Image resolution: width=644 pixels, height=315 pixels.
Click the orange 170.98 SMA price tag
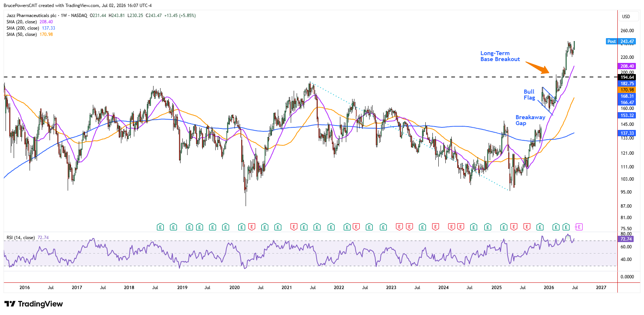pos(627,90)
